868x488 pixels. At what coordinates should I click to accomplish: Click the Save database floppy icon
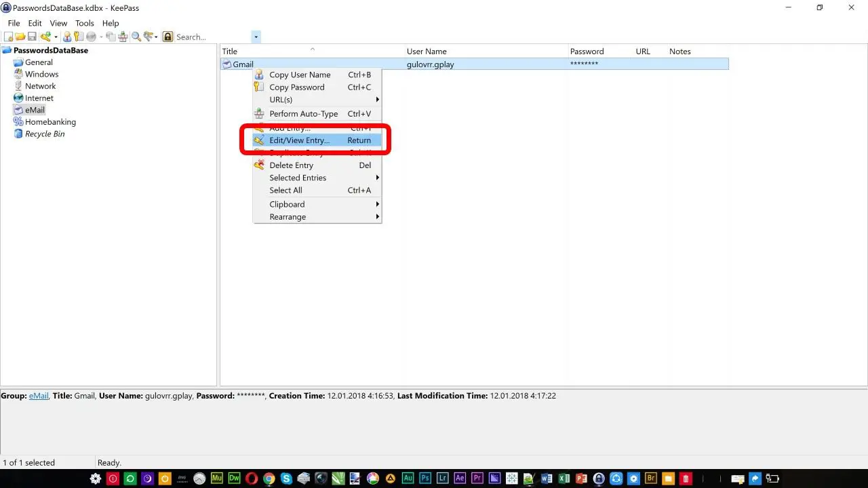(x=32, y=37)
